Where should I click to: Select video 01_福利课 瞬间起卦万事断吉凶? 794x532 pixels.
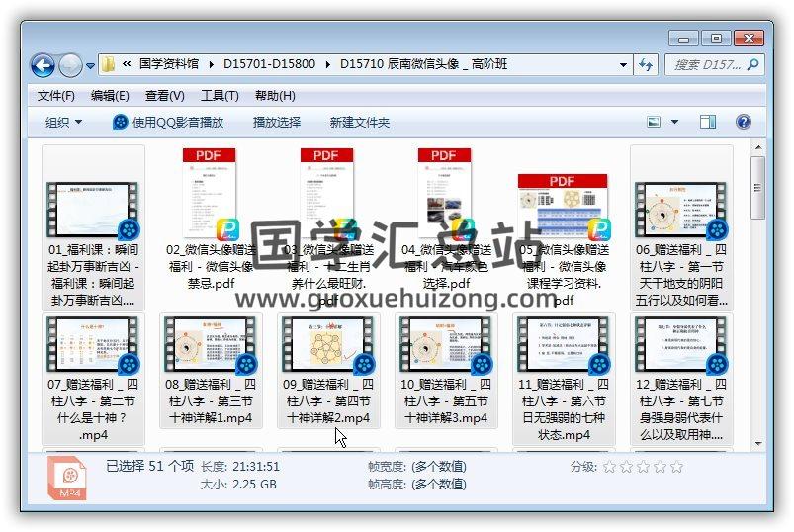[x=93, y=211]
